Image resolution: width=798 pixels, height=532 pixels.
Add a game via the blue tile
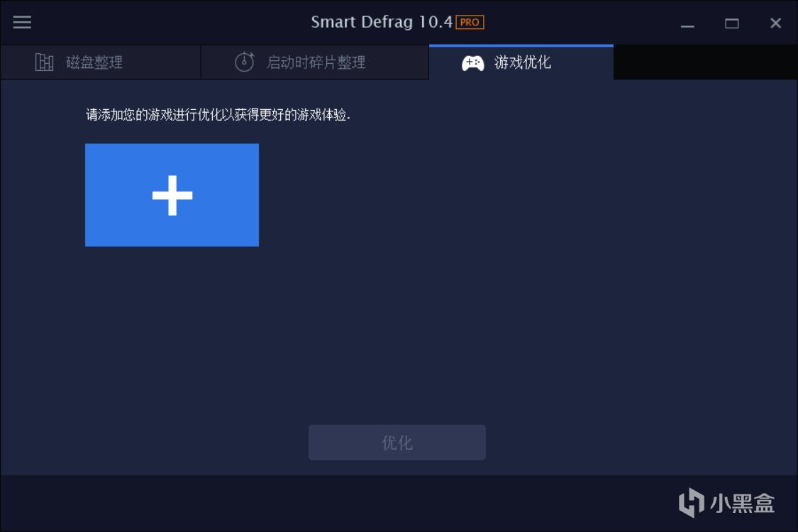coord(172,195)
